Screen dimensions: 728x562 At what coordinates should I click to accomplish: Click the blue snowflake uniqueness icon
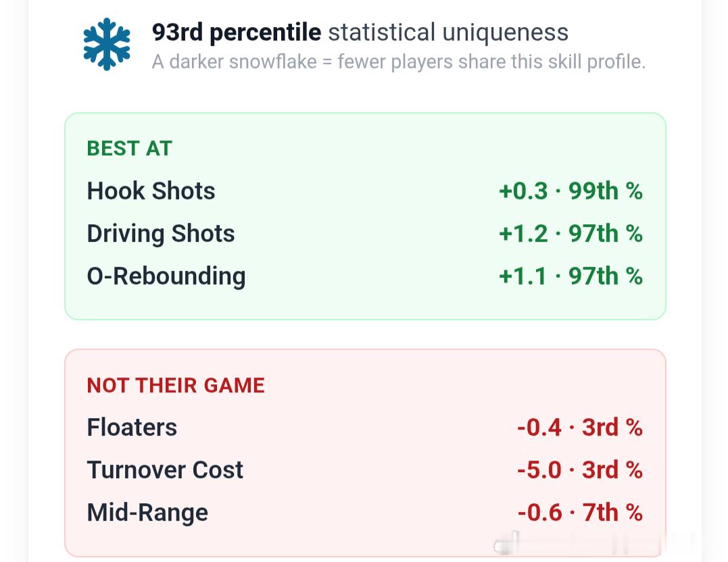click(107, 44)
